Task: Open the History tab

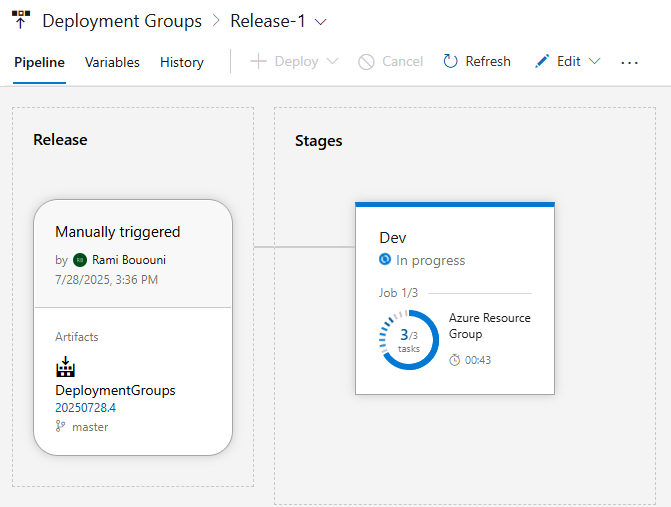Action: (x=181, y=62)
